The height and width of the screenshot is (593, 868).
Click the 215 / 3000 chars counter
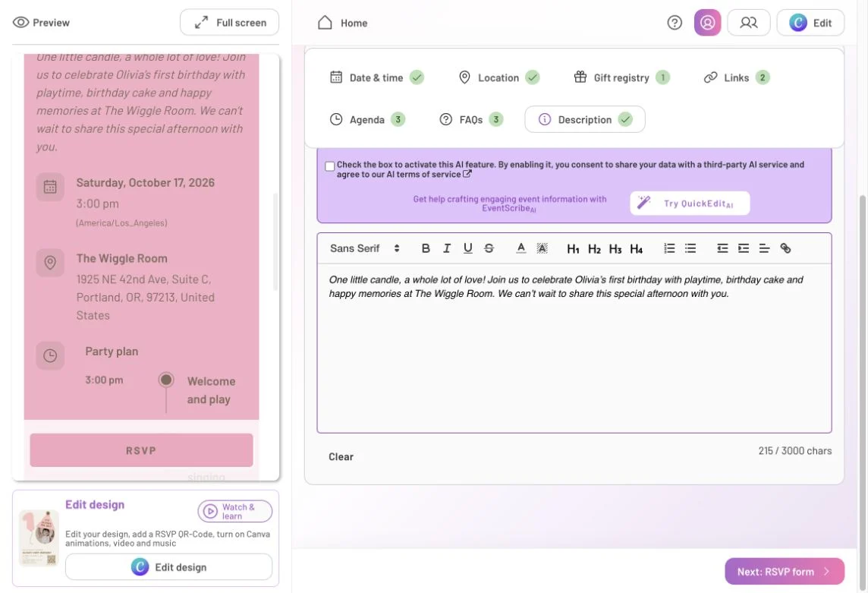(x=795, y=450)
